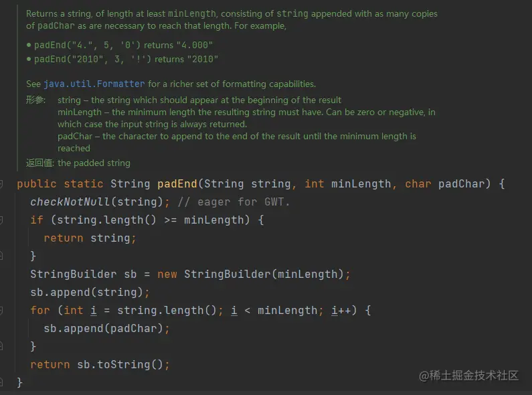
Task: Collapse the padEnd method using its fold marker
Action: (1, 184)
